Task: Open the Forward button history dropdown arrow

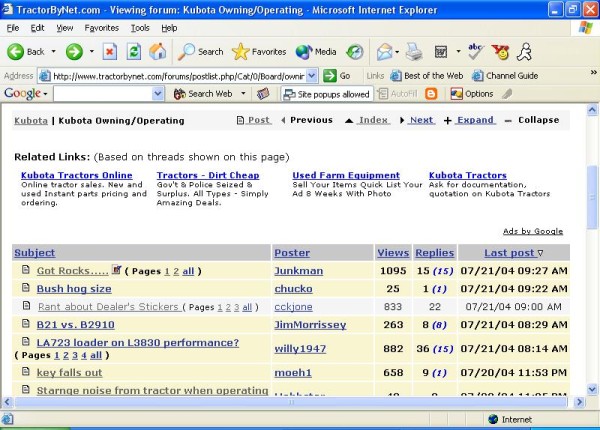Action: 92,51
